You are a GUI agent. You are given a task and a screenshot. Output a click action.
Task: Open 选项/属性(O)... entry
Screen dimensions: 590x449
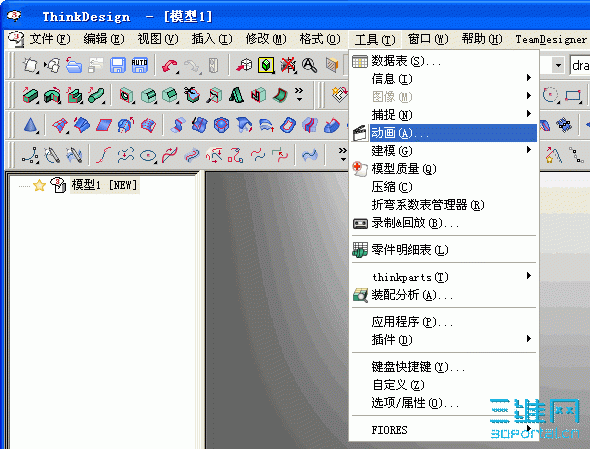pyautogui.click(x=444, y=402)
